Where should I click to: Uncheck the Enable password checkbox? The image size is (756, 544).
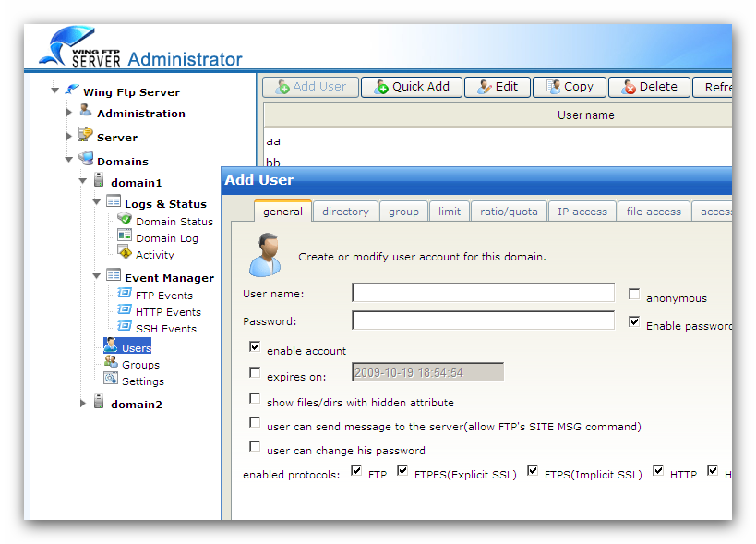634,321
